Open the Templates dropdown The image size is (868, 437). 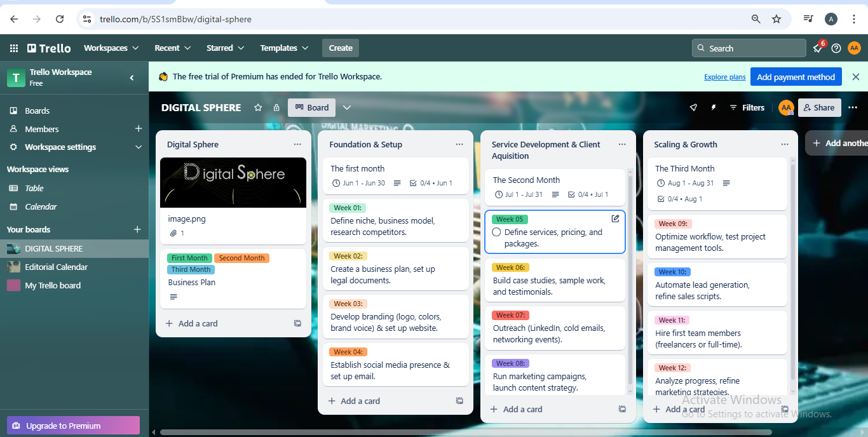click(284, 48)
